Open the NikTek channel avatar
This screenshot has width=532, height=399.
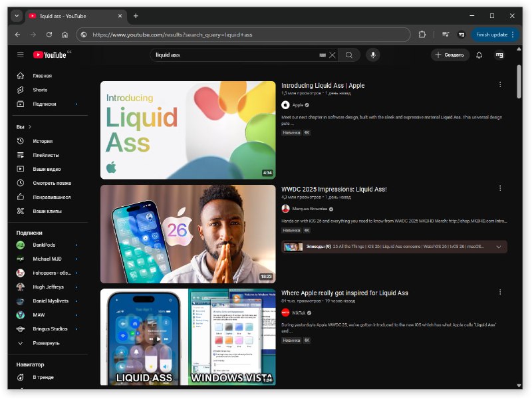[285, 313]
